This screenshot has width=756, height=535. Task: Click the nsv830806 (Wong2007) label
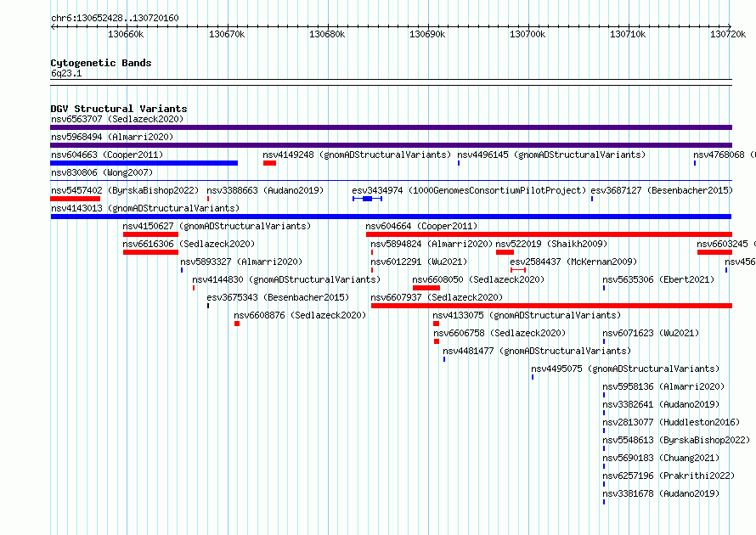102,172
